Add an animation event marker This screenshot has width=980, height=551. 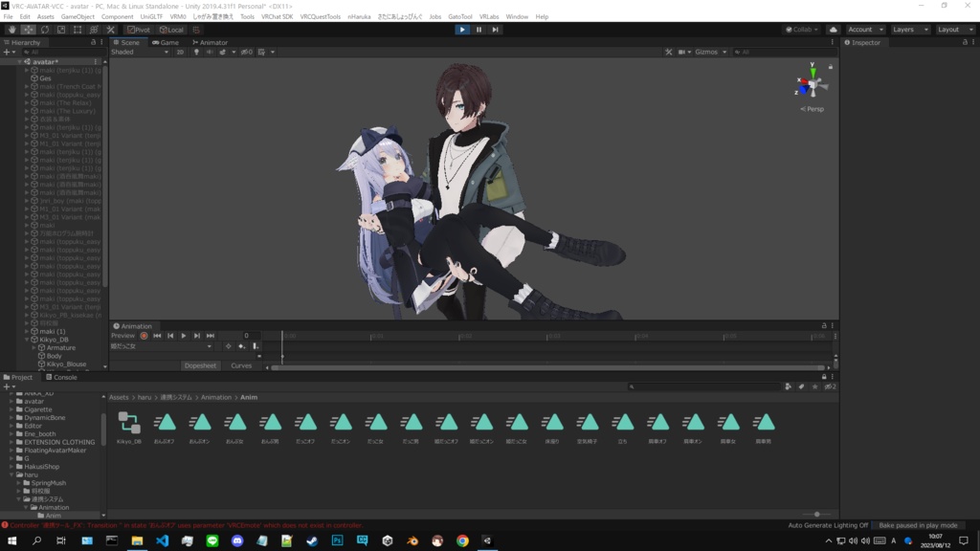point(255,346)
